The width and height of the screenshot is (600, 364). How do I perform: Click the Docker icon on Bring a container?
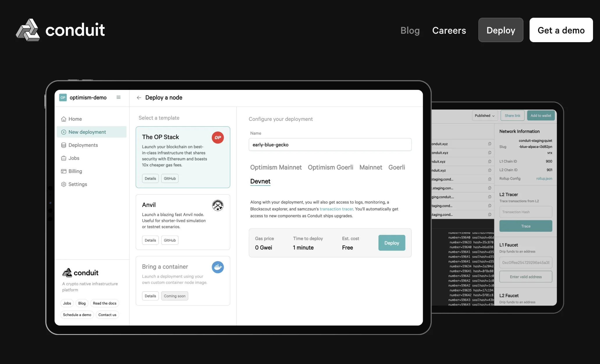tap(218, 267)
